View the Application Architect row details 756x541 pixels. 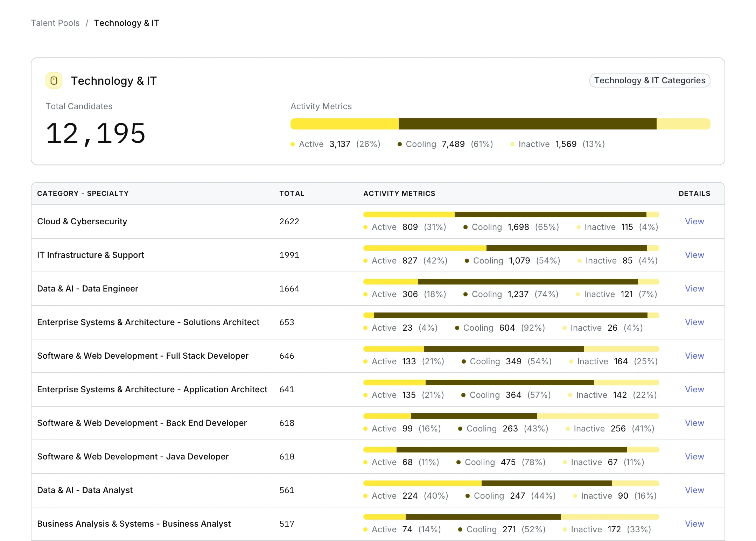(694, 389)
